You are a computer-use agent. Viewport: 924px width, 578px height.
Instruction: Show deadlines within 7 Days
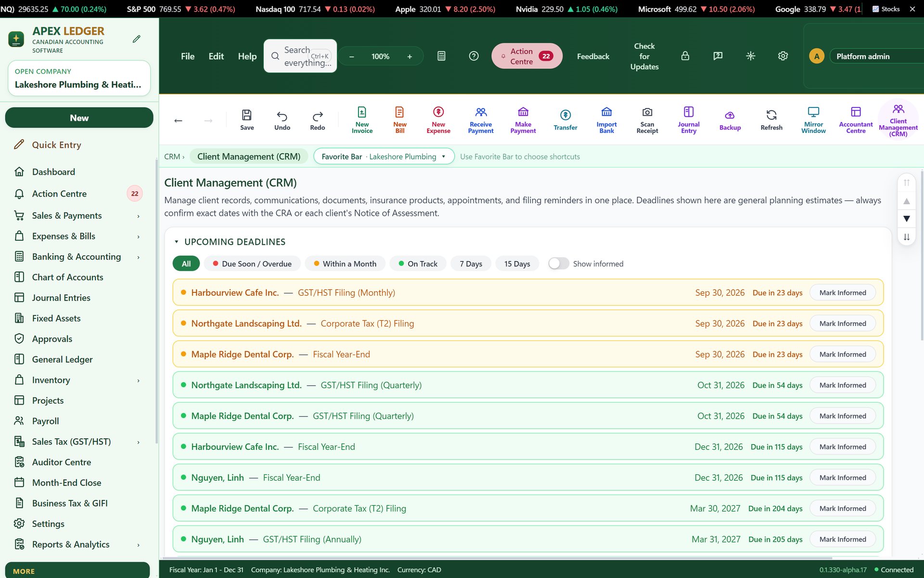click(x=471, y=263)
